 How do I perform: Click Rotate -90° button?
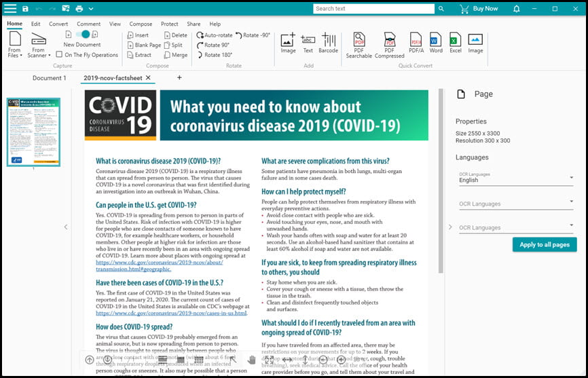coord(253,35)
